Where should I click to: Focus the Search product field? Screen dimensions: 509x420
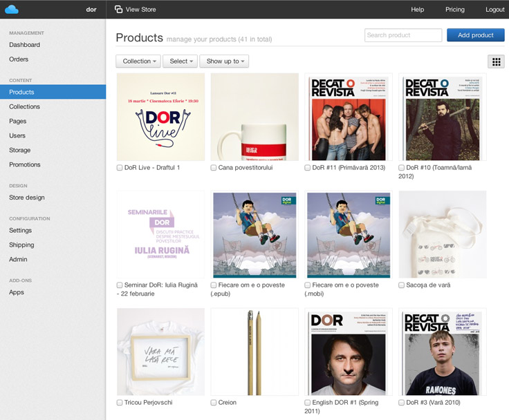(403, 35)
